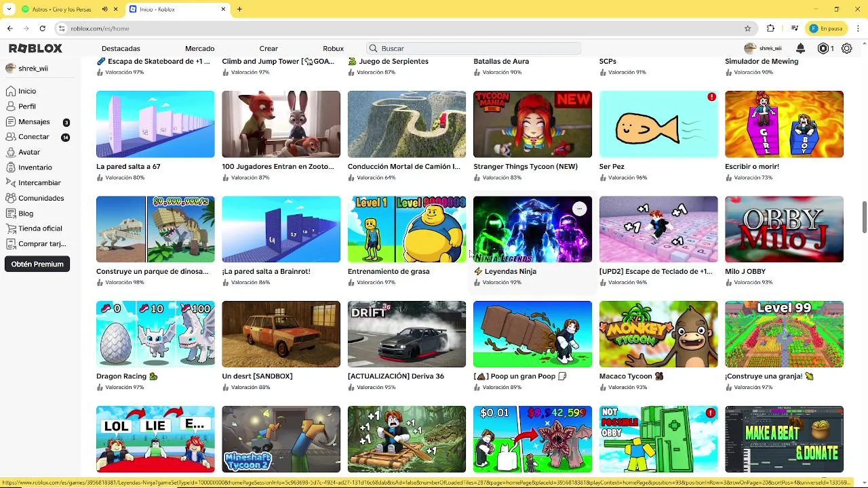The width and height of the screenshot is (868, 488).
Task: Open Entrenamiento de grasa thumbnail
Action: click(407, 229)
